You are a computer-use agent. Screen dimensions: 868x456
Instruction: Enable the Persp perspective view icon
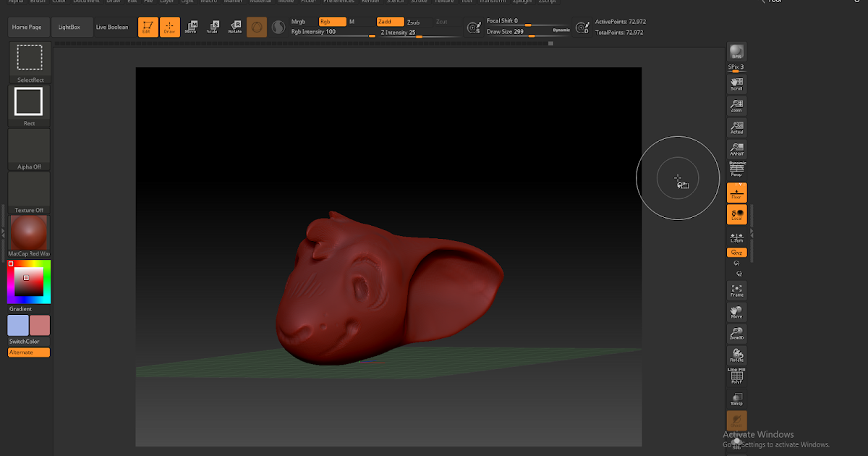point(736,169)
